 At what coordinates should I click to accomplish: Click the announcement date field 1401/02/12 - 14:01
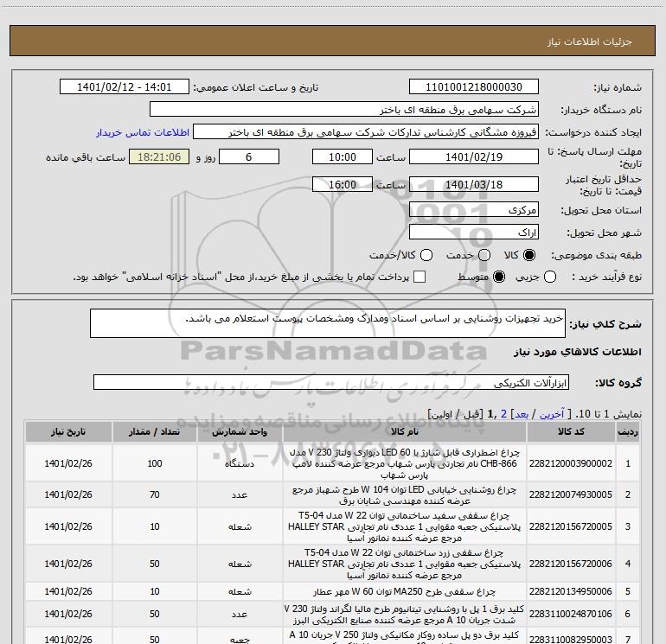(125, 87)
